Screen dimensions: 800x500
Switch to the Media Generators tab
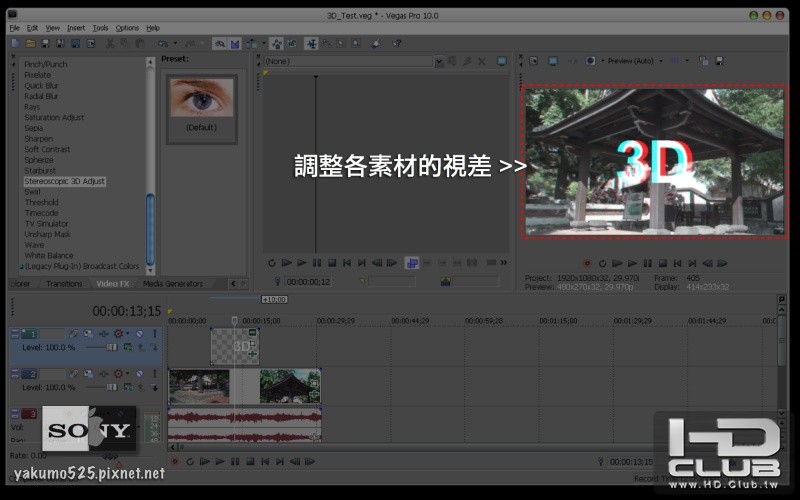pos(173,284)
